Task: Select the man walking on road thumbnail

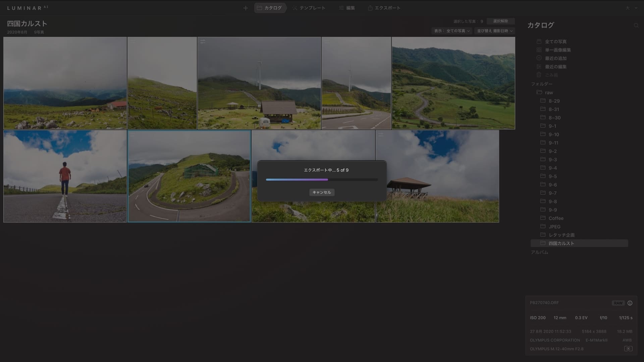Action: (65, 176)
